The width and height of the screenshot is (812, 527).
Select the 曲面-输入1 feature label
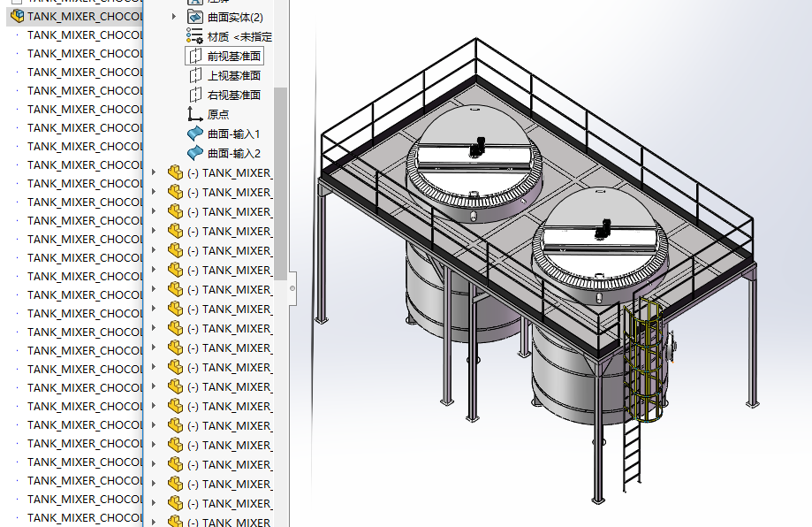pyautogui.click(x=233, y=134)
